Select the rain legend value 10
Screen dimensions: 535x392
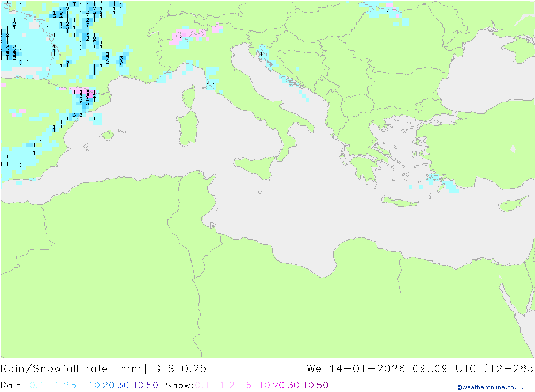(94, 385)
